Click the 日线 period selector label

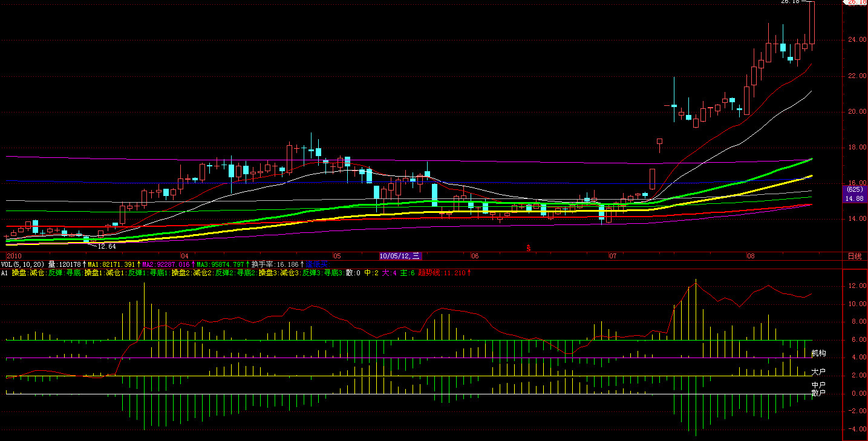pyautogui.click(x=854, y=256)
